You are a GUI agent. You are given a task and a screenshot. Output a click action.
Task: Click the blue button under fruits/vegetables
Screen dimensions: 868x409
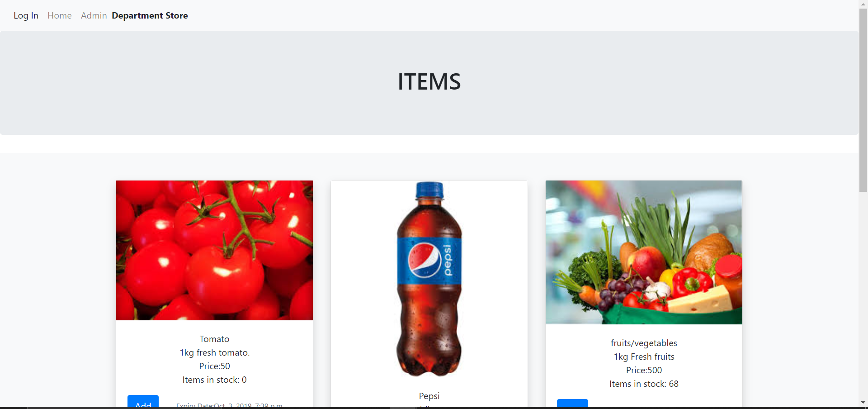click(572, 403)
